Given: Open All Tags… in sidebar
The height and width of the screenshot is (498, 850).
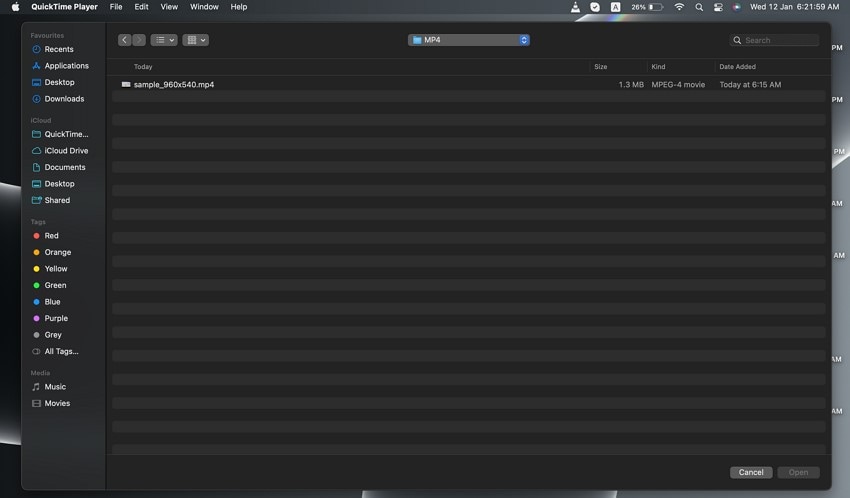Looking at the screenshot, I should [x=61, y=351].
